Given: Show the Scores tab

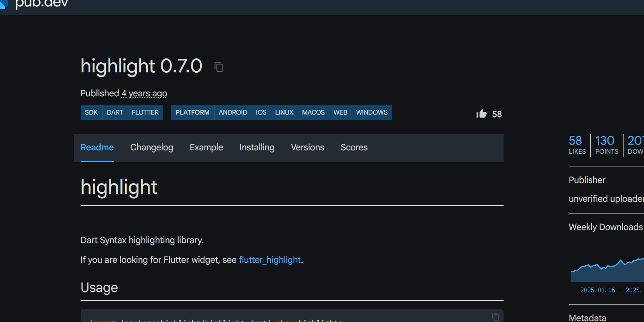Looking at the screenshot, I should [354, 148].
